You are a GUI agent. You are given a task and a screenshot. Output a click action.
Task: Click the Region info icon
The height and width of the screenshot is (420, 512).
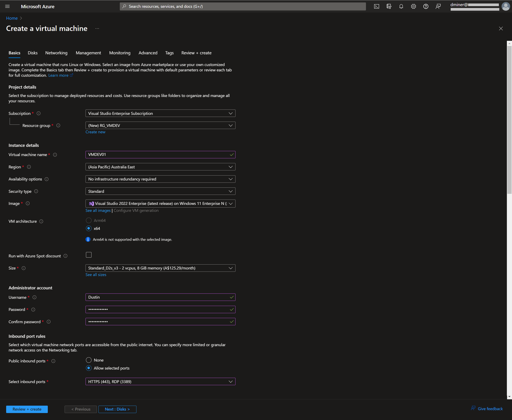point(29,167)
